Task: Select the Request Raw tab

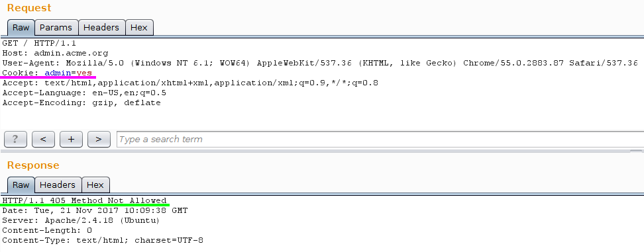Action: tap(21, 28)
